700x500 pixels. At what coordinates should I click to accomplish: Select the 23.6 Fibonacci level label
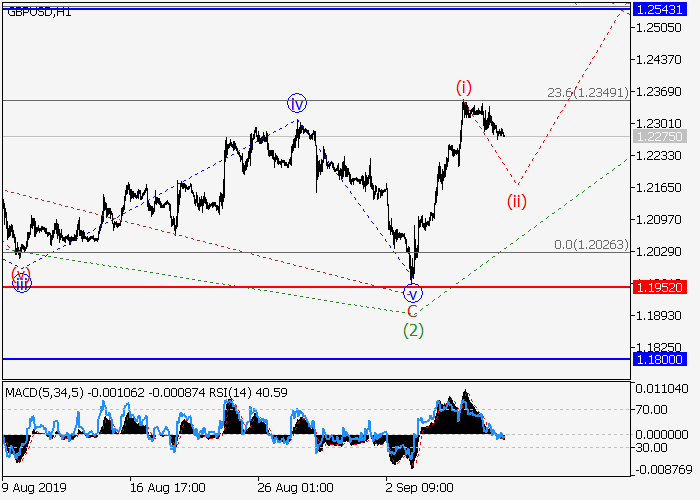pos(587,92)
